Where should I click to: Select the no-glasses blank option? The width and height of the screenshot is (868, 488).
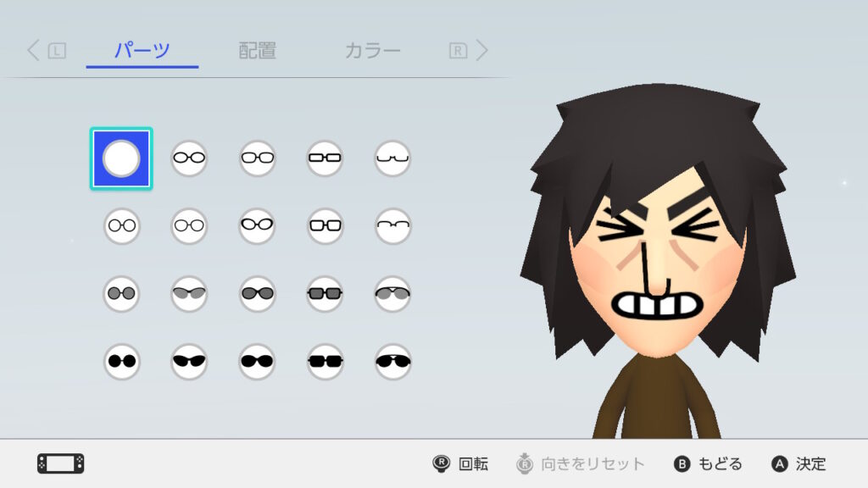[121, 158]
